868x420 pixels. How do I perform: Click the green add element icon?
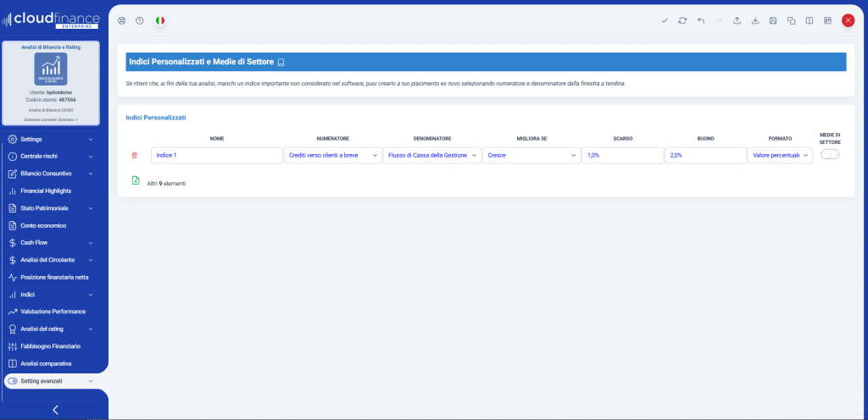[x=136, y=180]
